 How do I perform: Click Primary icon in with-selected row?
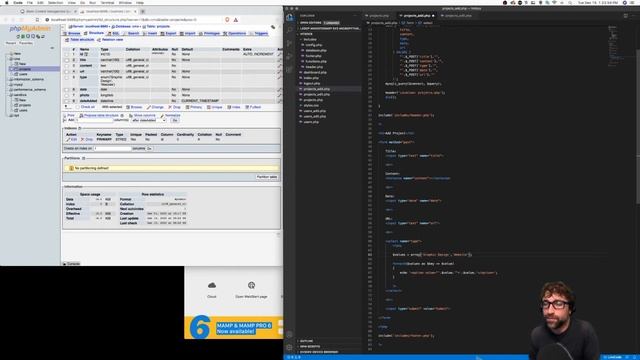click(x=188, y=107)
